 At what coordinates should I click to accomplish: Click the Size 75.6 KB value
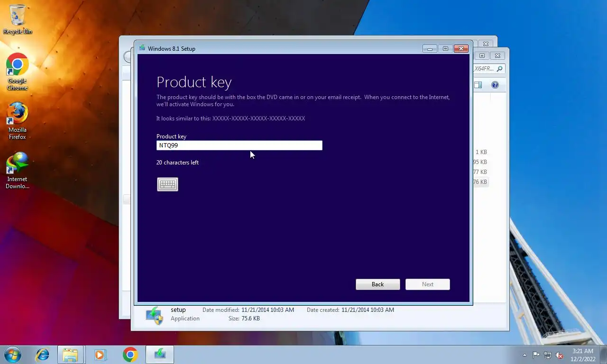coord(250,318)
